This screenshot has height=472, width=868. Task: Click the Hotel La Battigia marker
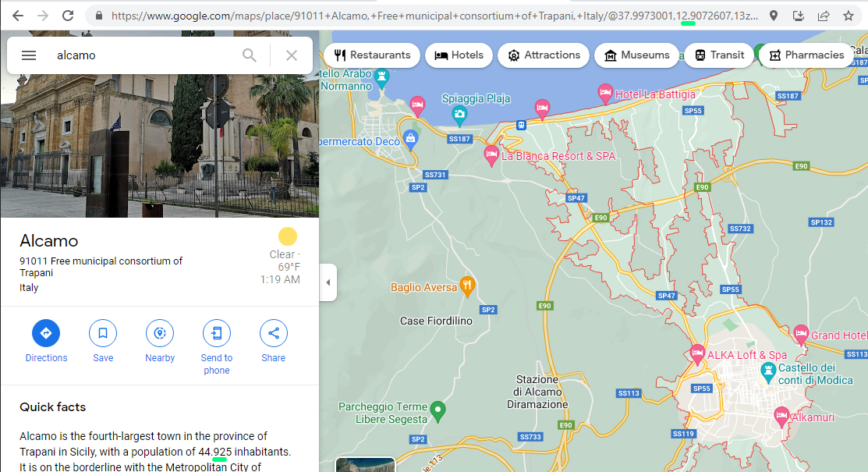click(x=605, y=93)
